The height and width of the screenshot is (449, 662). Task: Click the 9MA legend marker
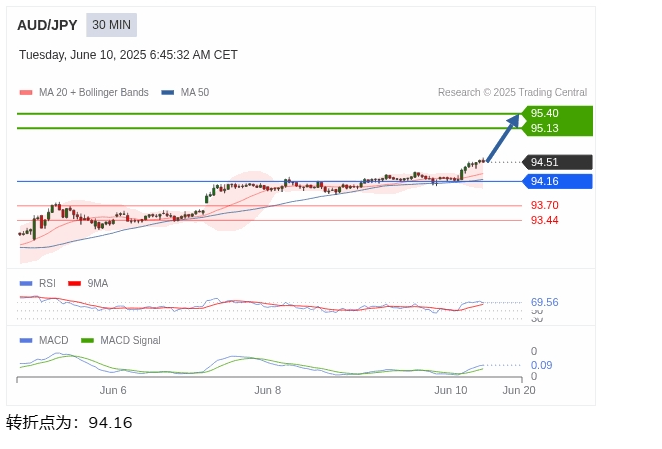pyautogui.click(x=74, y=284)
